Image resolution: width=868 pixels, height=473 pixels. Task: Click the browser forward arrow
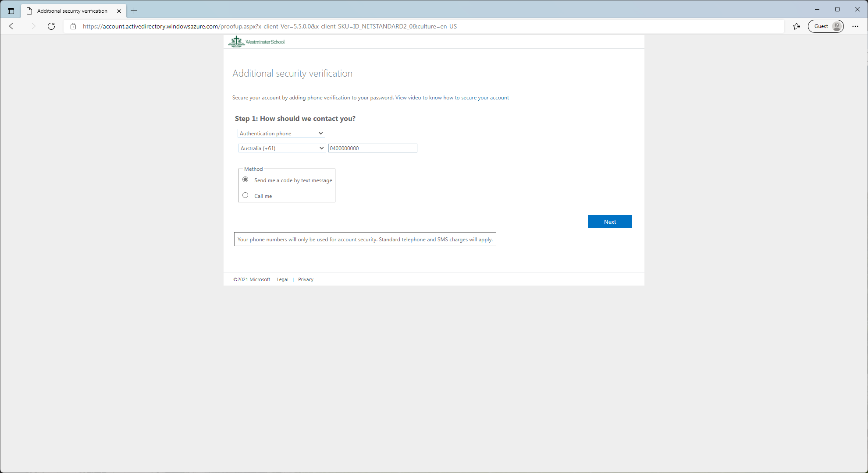[x=32, y=26]
